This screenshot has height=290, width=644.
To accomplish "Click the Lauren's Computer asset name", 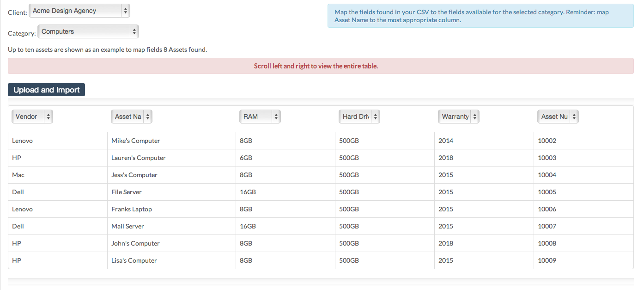I will (x=139, y=158).
